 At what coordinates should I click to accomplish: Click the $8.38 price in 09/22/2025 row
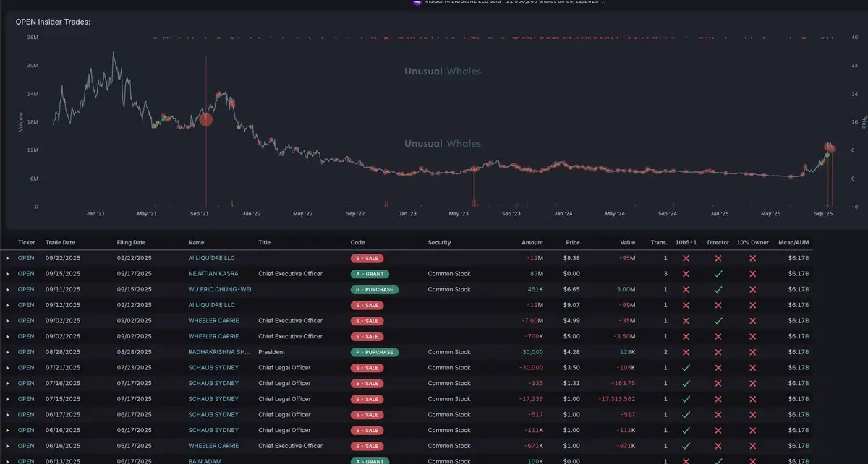pos(571,258)
